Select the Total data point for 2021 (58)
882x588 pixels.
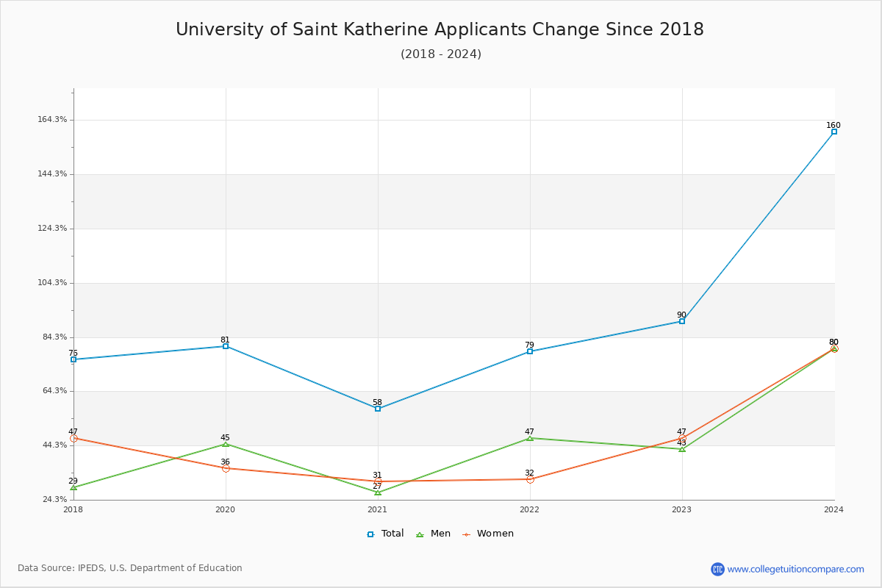click(x=378, y=409)
